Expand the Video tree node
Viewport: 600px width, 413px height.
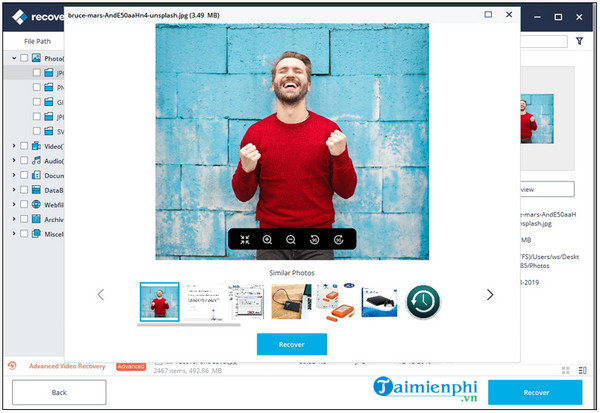tap(13, 147)
